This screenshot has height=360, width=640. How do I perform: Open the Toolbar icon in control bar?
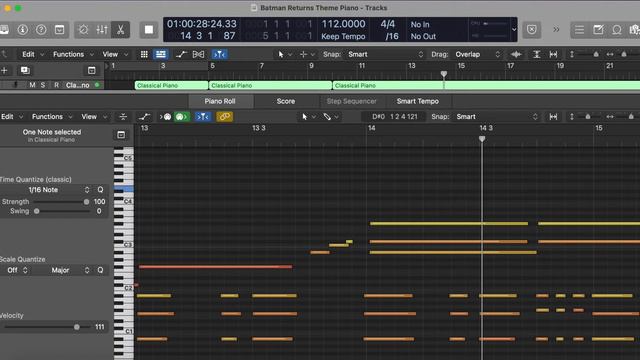click(x=60, y=29)
